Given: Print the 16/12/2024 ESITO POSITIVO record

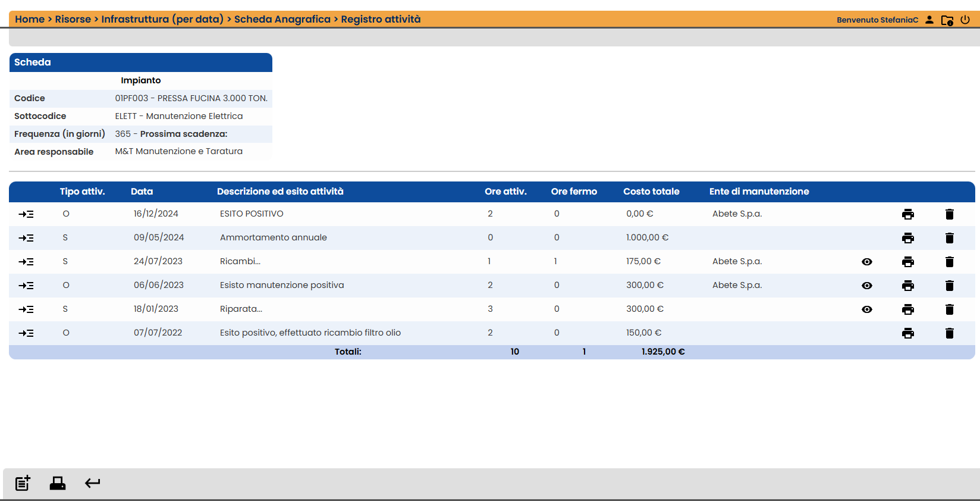Looking at the screenshot, I should click(907, 214).
